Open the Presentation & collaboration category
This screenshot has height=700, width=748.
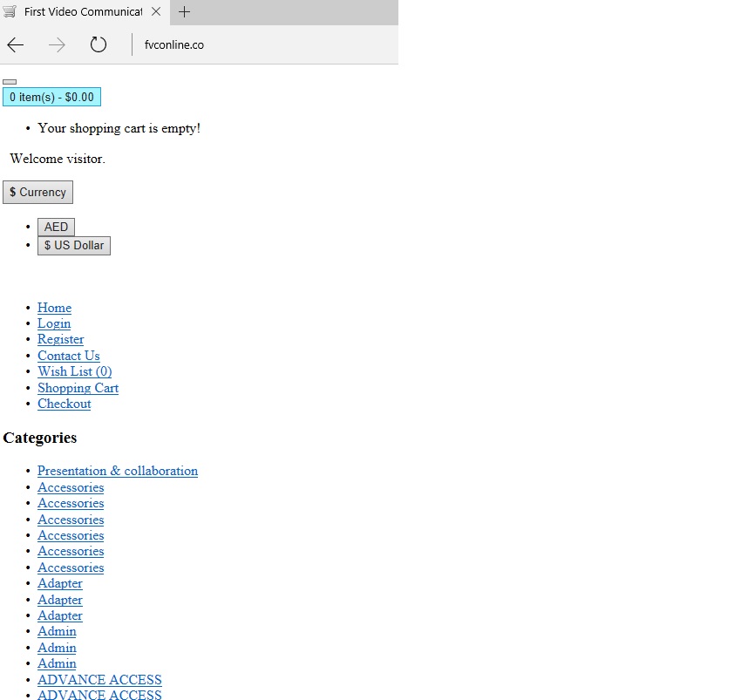[118, 471]
